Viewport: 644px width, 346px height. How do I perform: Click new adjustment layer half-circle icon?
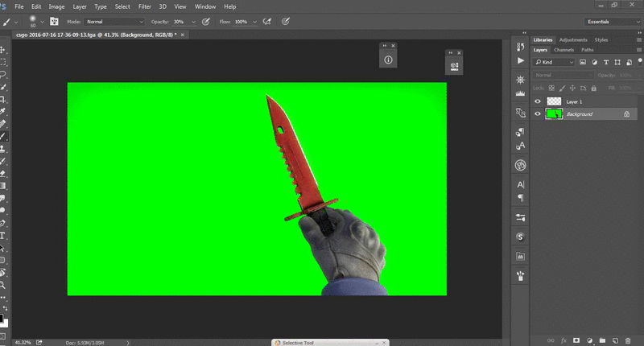[589, 340]
